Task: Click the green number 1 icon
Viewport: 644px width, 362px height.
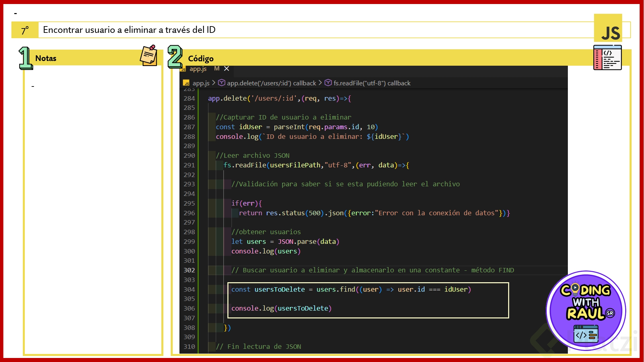Action: coord(25,58)
